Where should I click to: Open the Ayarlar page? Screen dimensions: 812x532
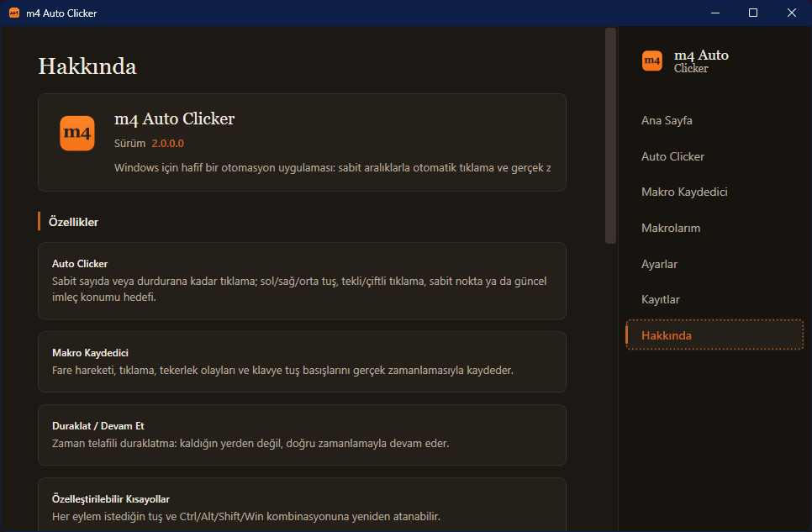[714, 264]
